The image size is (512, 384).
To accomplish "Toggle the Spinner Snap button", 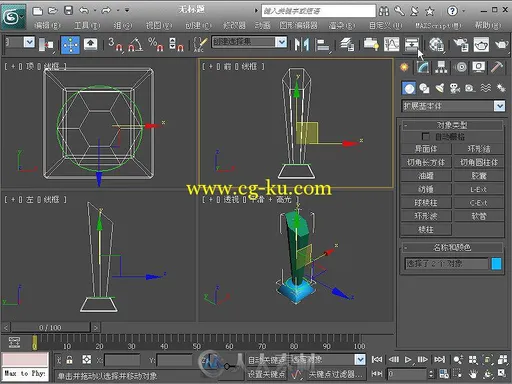I will [x=177, y=45].
